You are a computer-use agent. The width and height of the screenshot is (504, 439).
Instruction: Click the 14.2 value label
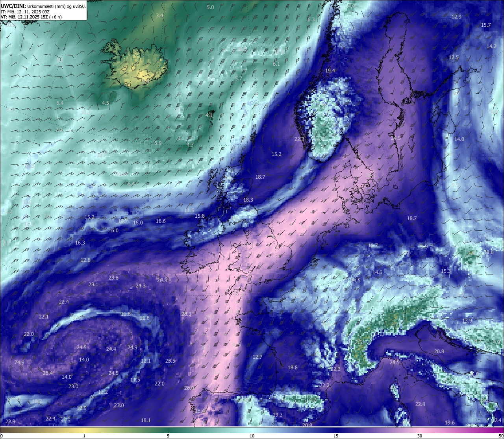coord(491,46)
